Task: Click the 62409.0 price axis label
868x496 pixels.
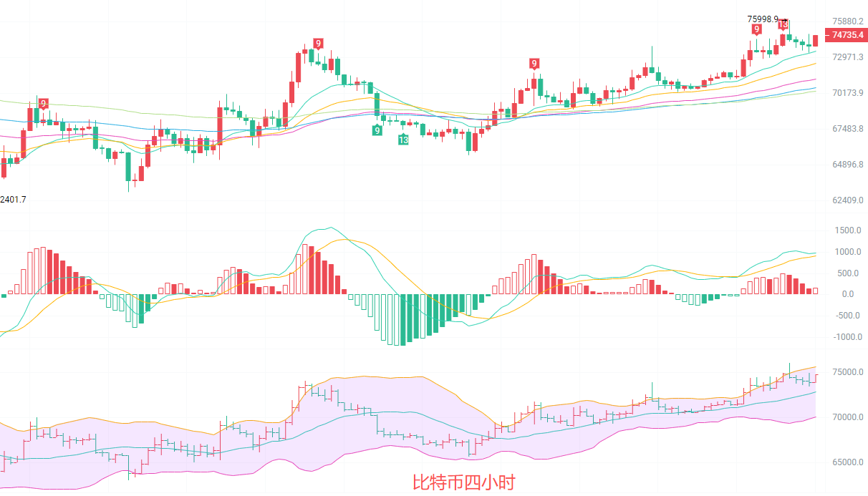Action: click(x=847, y=200)
